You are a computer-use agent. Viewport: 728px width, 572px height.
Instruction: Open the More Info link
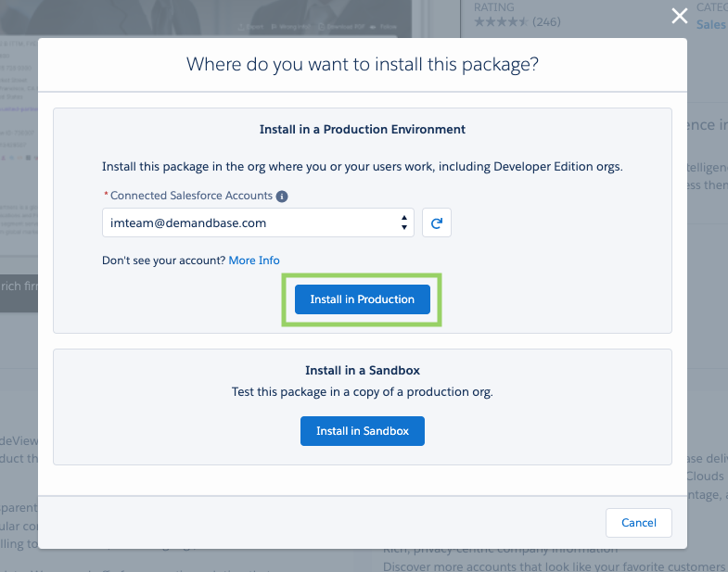pos(254,261)
